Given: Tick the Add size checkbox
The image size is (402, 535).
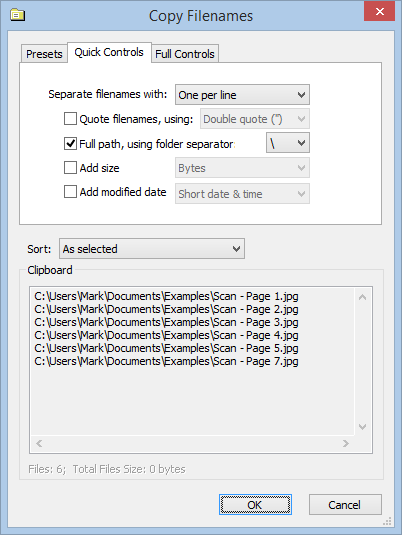Looking at the screenshot, I should tap(70, 168).
